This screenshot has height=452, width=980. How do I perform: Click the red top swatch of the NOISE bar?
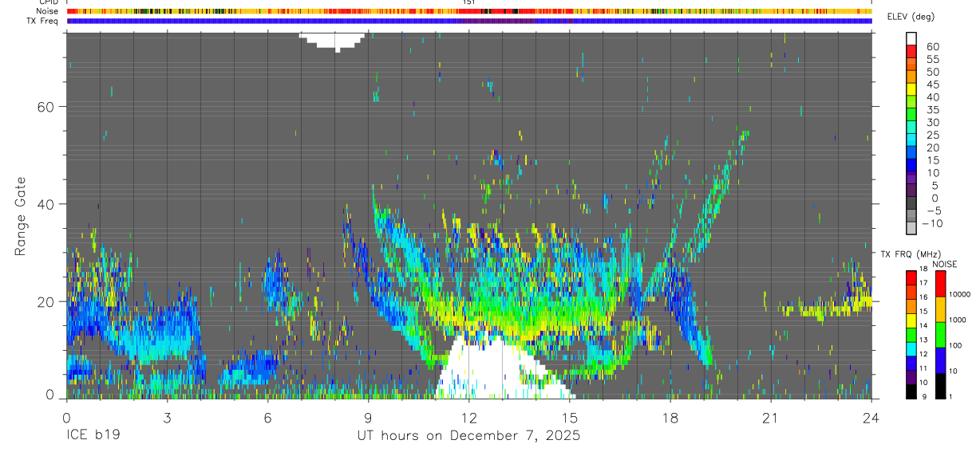941,284
